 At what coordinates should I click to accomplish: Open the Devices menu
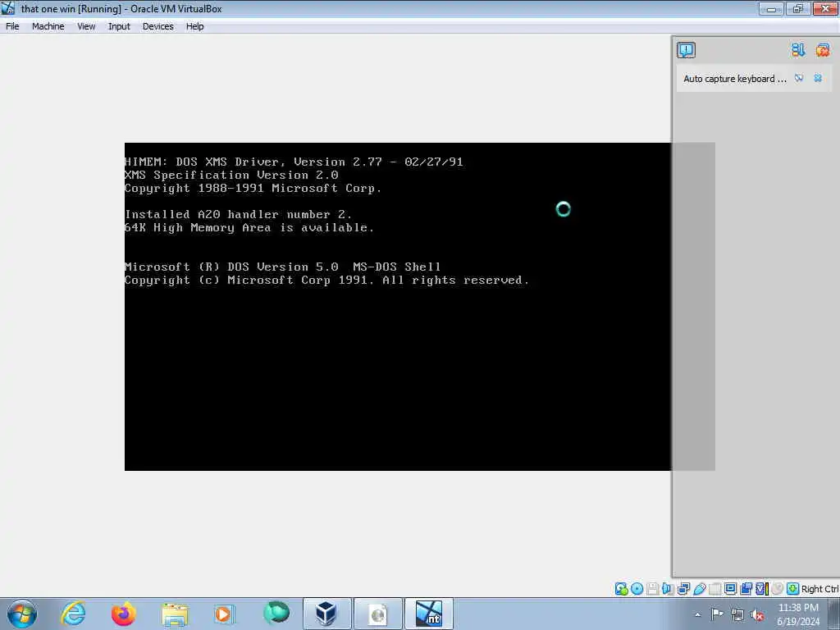click(157, 26)
